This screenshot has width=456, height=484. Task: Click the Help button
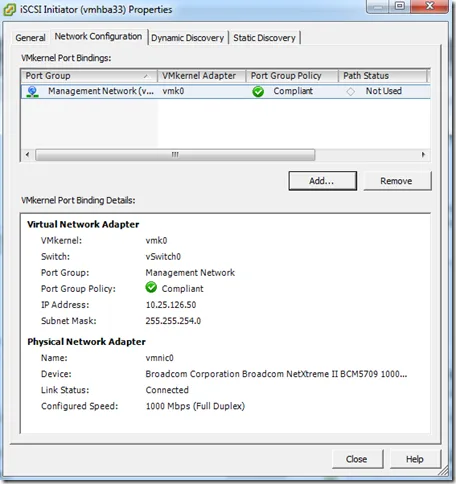click(x=415, y=459)
